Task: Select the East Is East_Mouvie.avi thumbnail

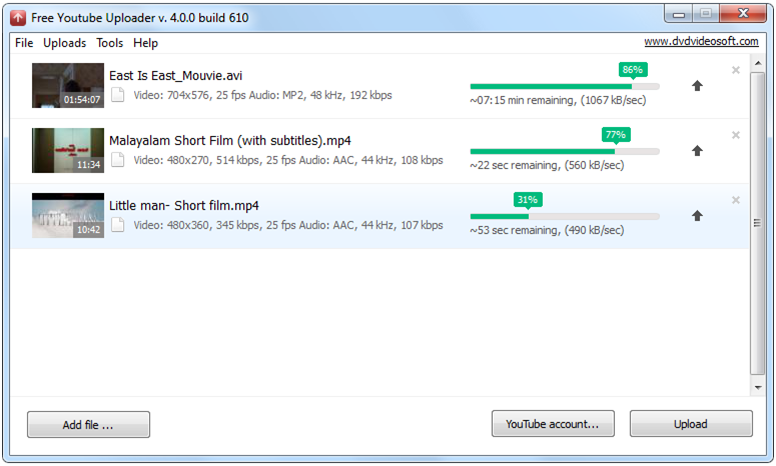Action: 68,85
